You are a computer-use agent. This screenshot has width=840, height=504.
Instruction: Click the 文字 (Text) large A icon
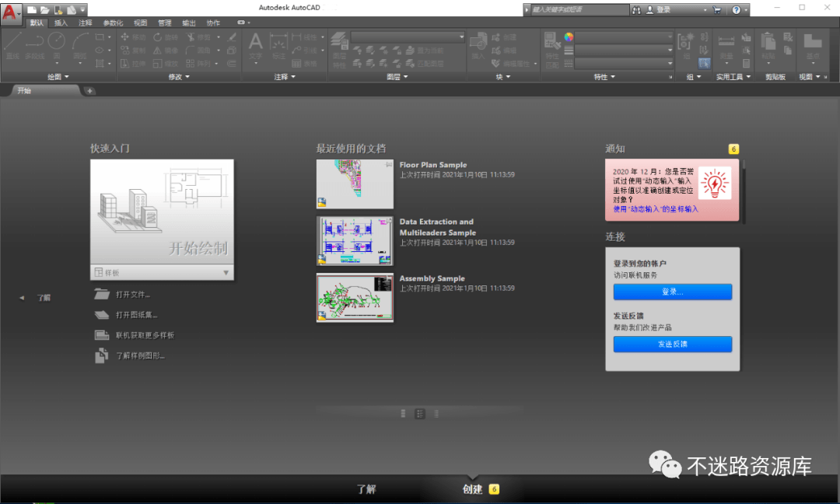click(256, 42)
